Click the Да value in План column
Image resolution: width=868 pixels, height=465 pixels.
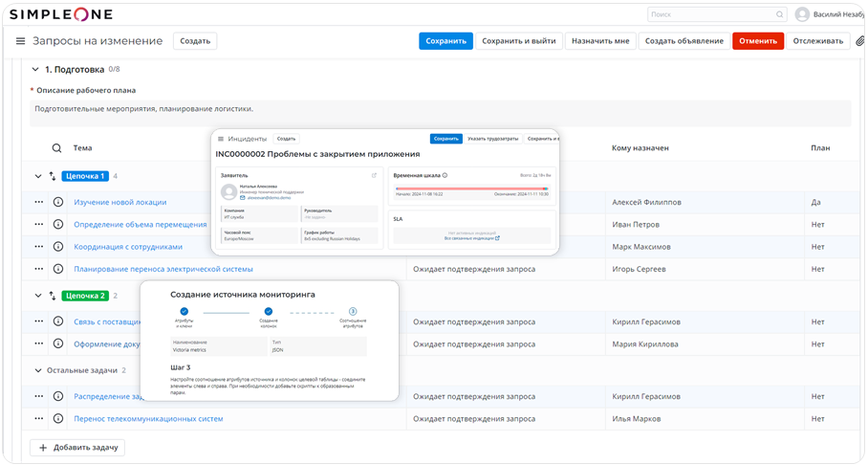[x=816, y=202]
